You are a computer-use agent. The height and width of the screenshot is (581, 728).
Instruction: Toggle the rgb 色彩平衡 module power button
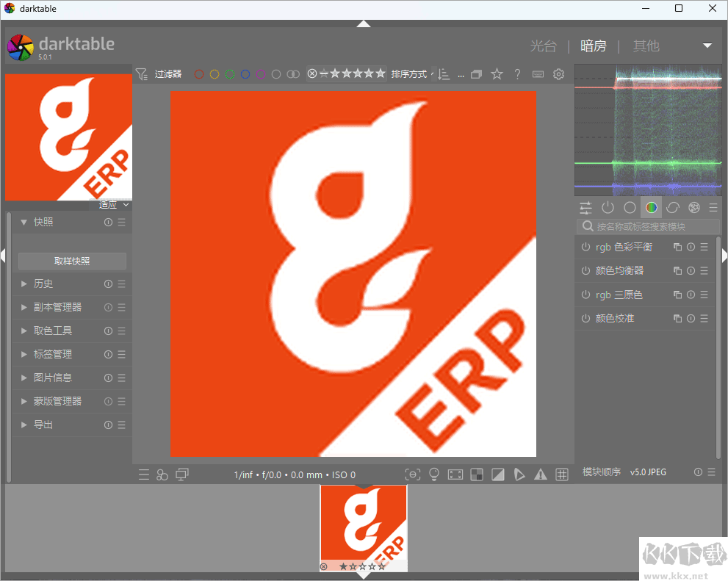585,248
